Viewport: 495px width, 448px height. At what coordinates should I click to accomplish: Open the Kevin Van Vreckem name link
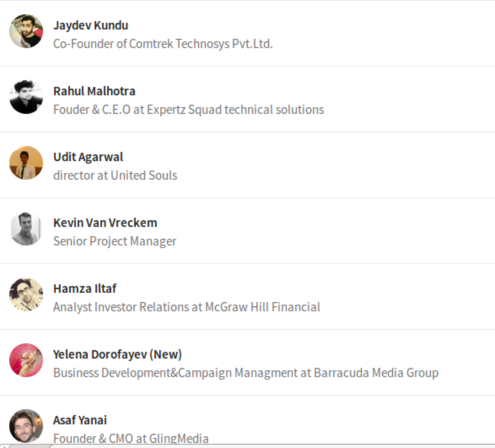point(105,223)
